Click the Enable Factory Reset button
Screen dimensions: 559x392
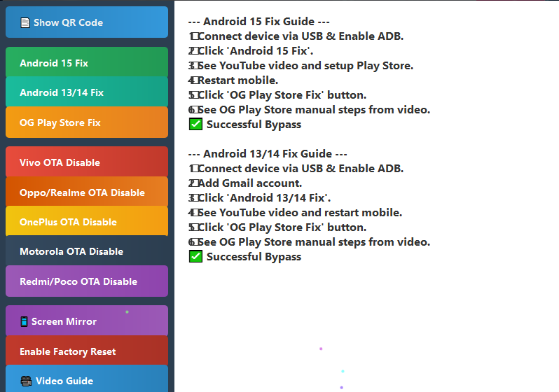(87, 351)
